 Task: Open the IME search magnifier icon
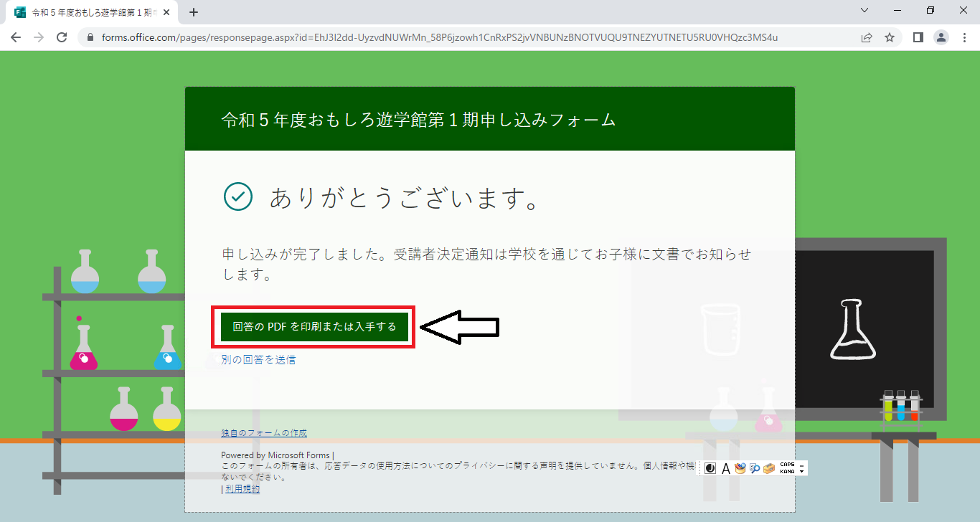click(x=755, y=468)
